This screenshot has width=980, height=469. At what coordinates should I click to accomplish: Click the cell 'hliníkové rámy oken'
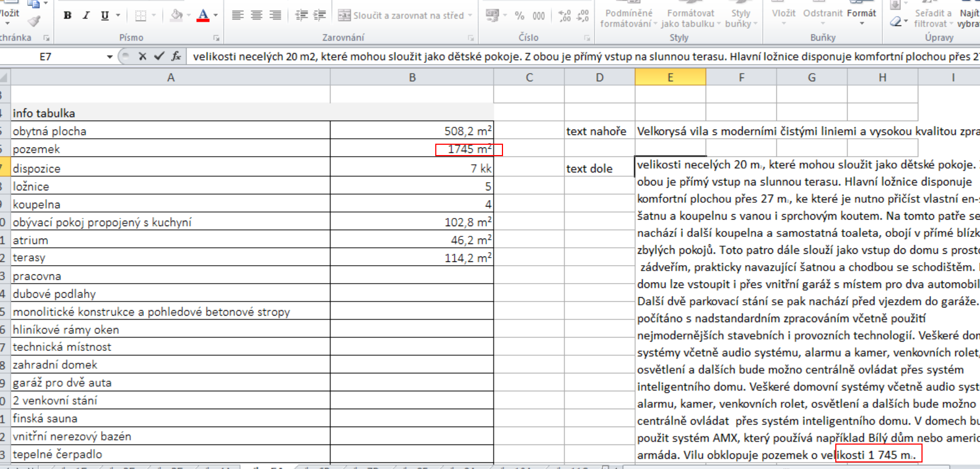click(171, 329)
